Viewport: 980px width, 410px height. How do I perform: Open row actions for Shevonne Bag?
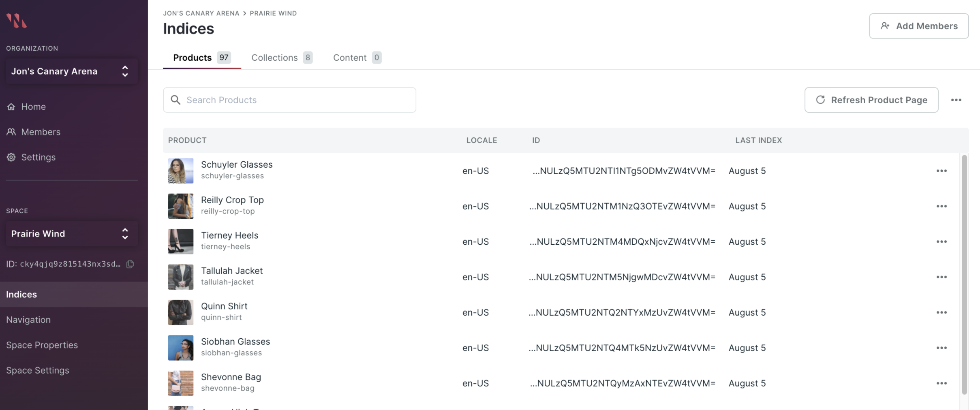coord(941,383)
